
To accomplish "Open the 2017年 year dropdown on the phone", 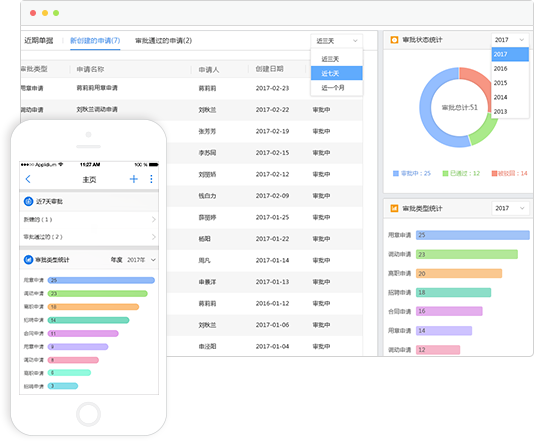I will click(141, 260).
